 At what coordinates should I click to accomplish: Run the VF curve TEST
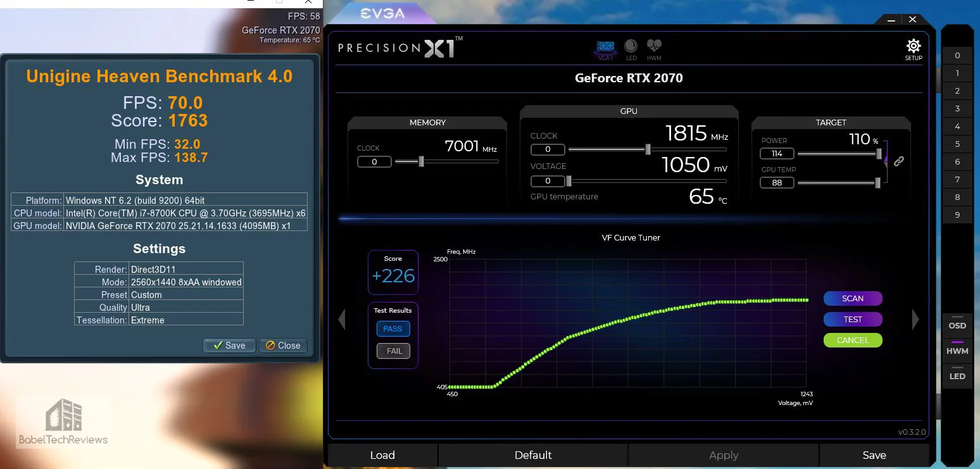pos(853,320)
